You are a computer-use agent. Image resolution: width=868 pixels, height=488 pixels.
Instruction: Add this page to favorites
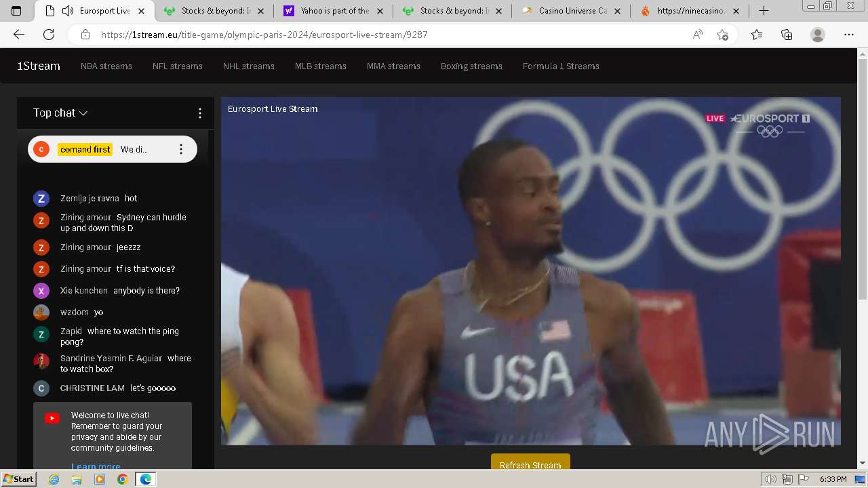pos(723,35)
